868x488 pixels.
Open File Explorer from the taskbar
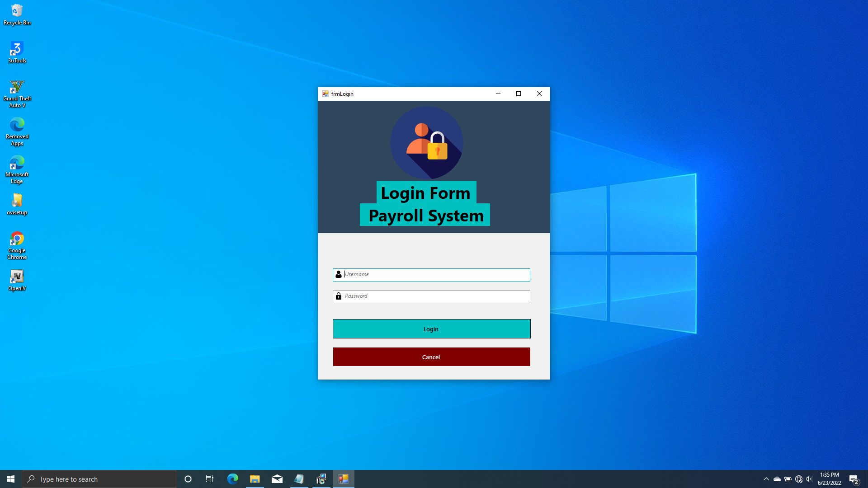pyautogui.click(x=255, y=479)
